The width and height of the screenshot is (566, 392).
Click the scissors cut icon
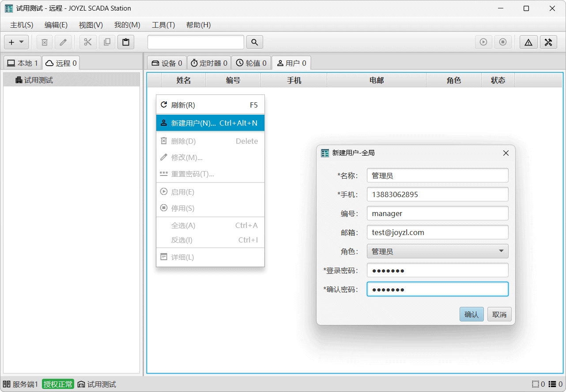coord(88,42)
